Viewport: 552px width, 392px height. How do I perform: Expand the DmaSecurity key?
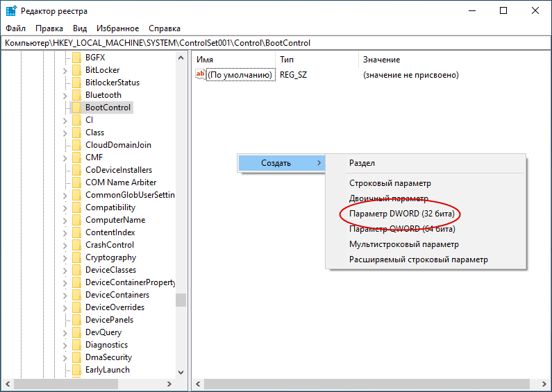click(65, 358)
